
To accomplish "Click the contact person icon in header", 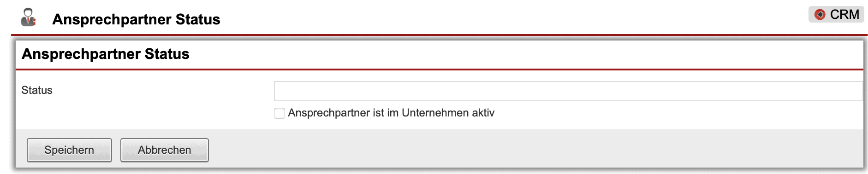I will click(29, 17).
